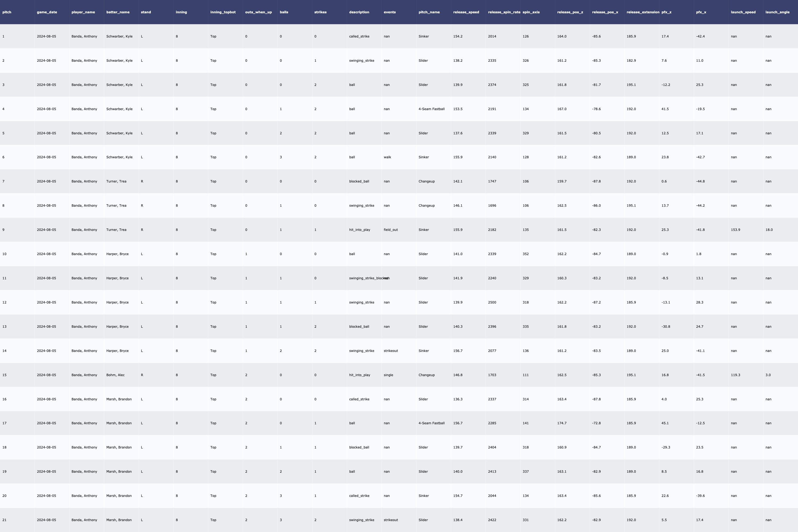
Task: Select the 2500 spin rate cell
Action: (492, 303)
